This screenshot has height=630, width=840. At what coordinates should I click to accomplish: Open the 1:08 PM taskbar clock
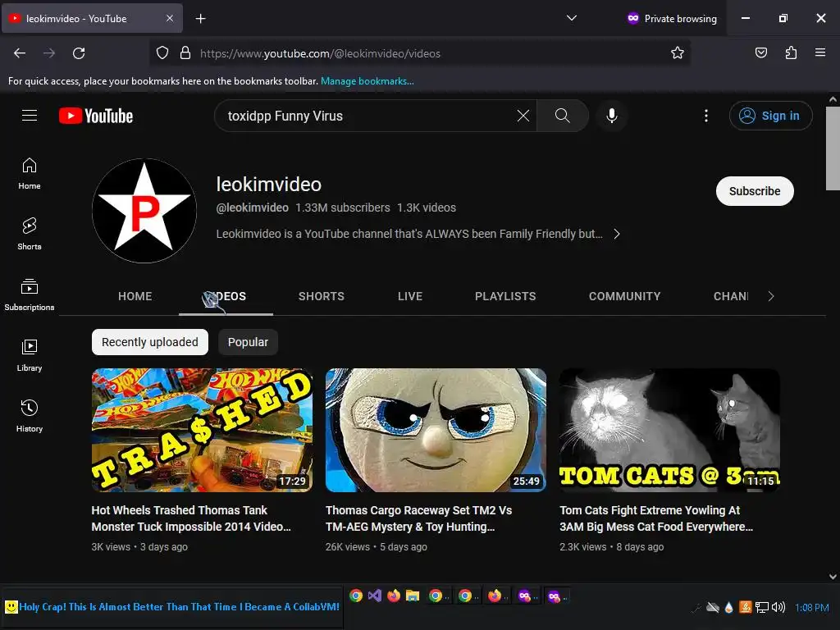coord(811,608)
